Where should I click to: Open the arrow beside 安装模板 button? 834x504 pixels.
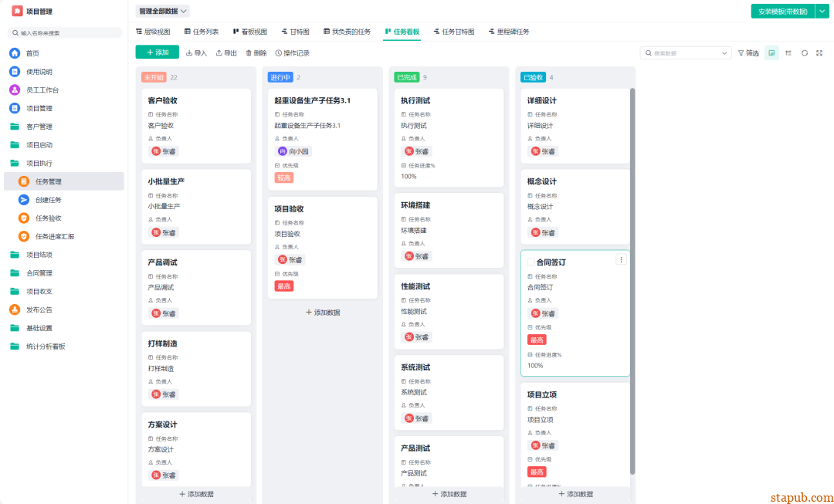point(822,11)
